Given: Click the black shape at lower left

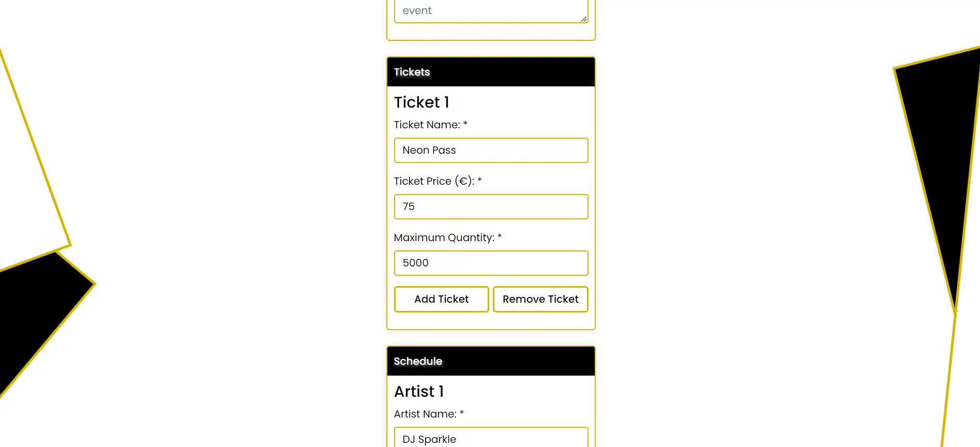Looking at the screenshot, I should [36, 310].
